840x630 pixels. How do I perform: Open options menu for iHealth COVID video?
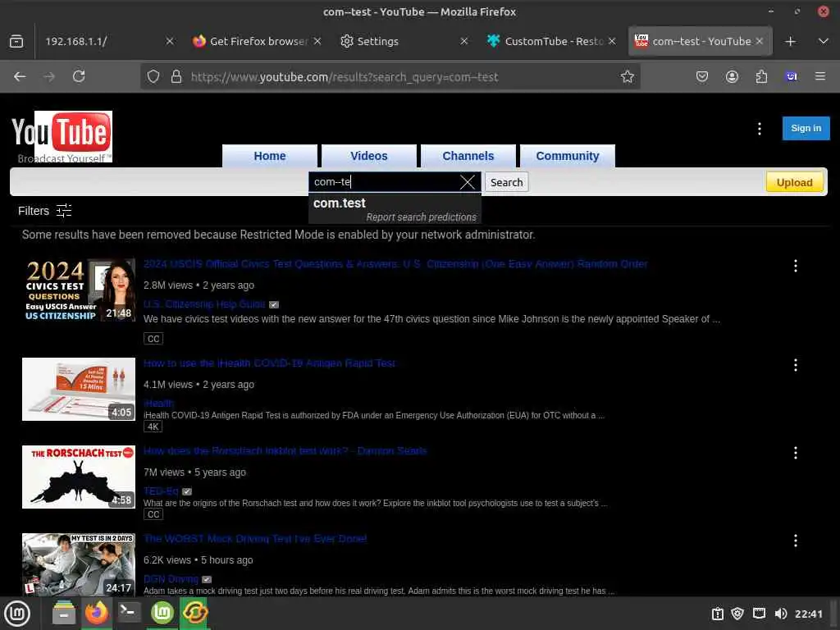tap(796, 365)
